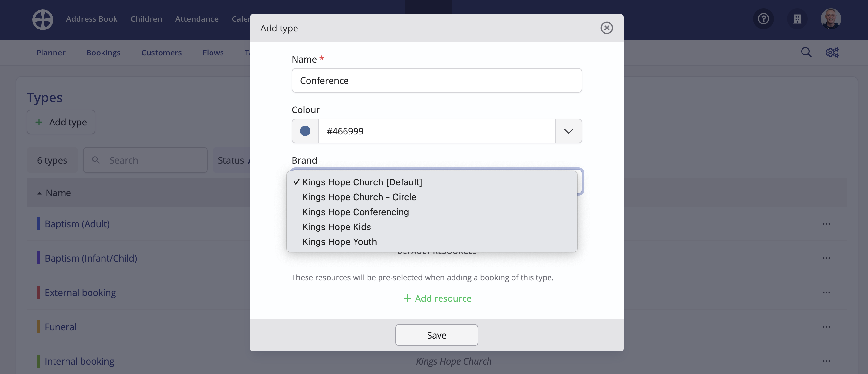Open options menu for External booking row
The width and height of the screenshot is (868, 374).
point(826,292)
